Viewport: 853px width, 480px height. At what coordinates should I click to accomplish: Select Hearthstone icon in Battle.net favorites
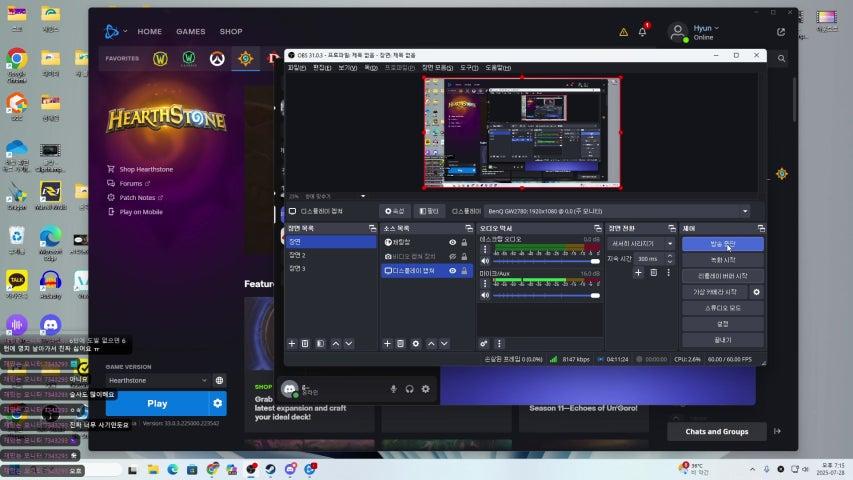click(x=245, y=58)
